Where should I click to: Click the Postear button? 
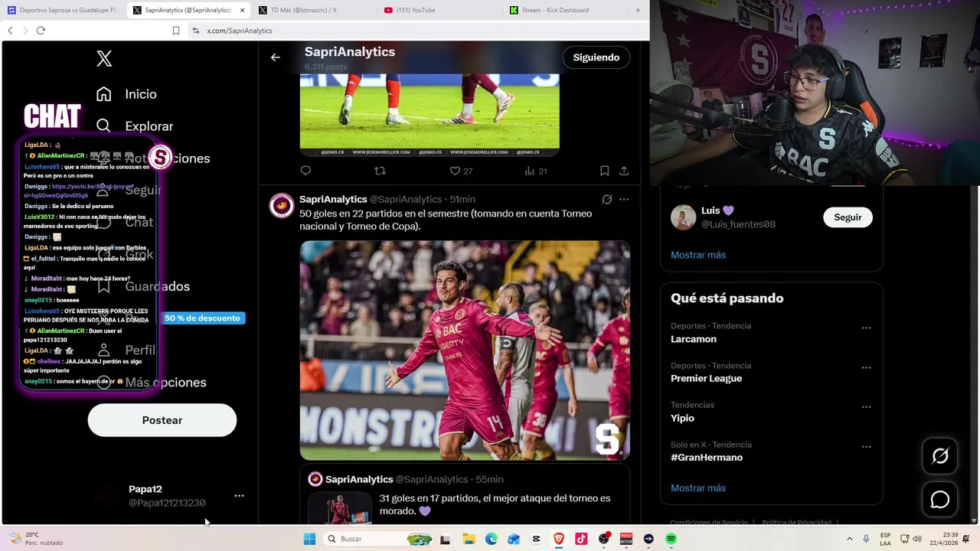pyautogui.click(x=162, y=420)
